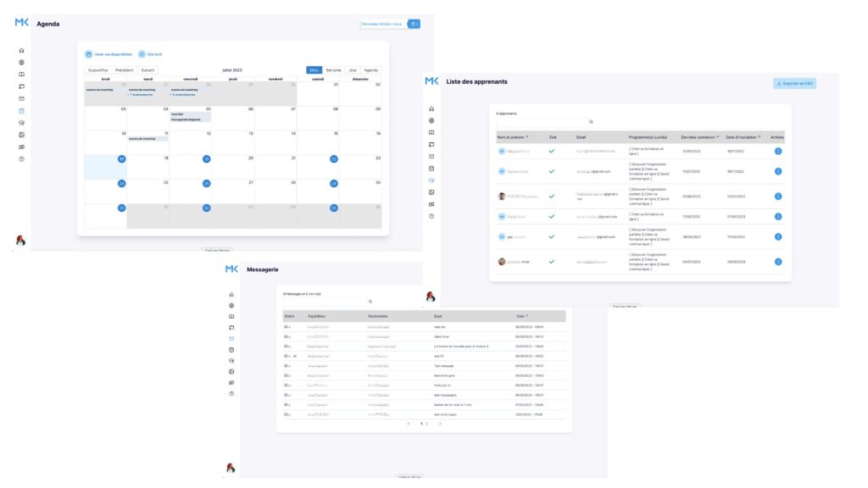The width and height of the screenshot is (868, 488).
Task: Click 'Expéditeur' column header in Messagerie
Action: [317, 316]
